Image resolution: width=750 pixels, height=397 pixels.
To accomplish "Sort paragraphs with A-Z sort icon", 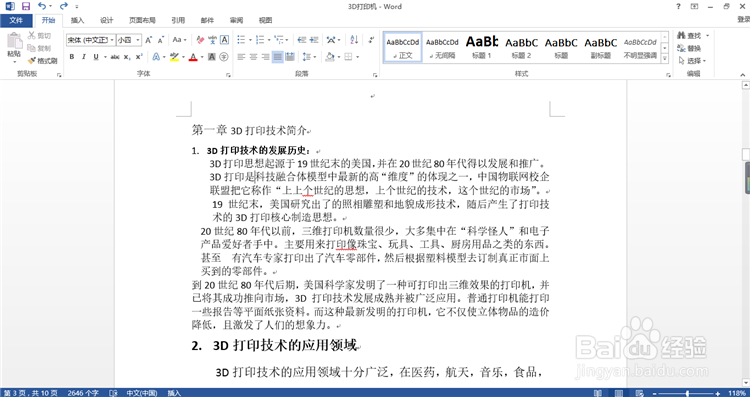I will coord(354,40).
